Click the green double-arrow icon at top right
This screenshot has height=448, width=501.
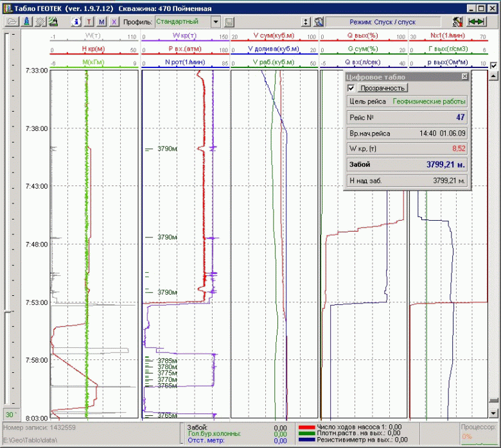point(477,21)
